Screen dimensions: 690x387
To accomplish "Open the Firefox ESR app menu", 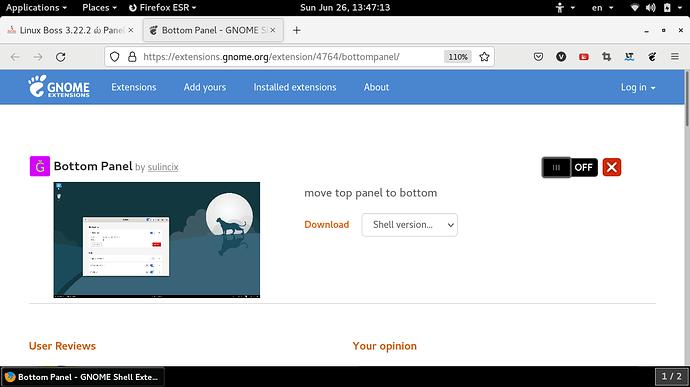I will click(x=162, y=7).
